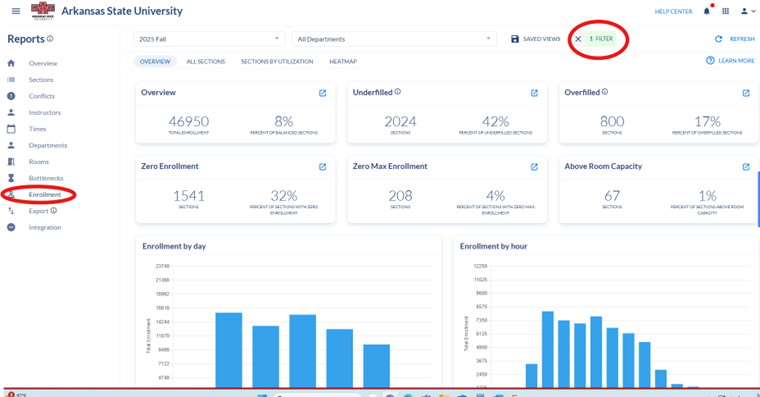Open Departments report in sidebar
The image size is (760, 397).
[48, 146]
